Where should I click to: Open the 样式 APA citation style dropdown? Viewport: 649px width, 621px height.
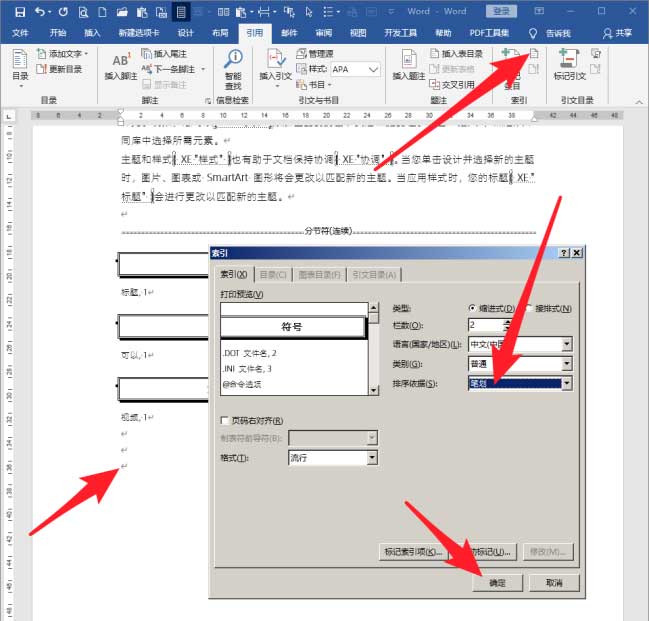373,69
